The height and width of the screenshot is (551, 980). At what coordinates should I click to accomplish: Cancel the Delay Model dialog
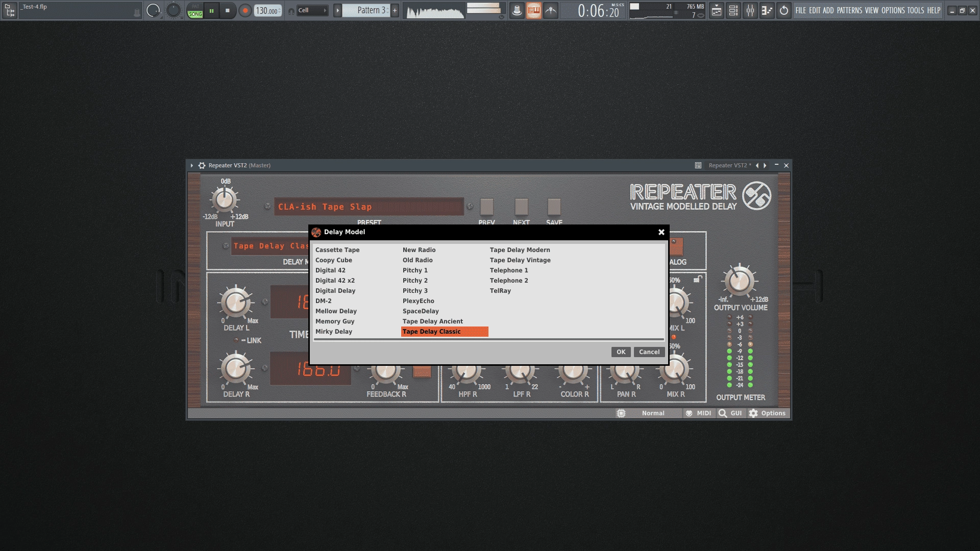tap(649, 352)
